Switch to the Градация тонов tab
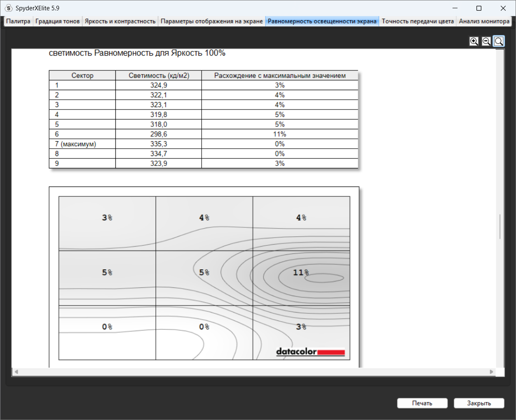Image resolution: width=516 pixels, height=420 pixels. (57, 21)
